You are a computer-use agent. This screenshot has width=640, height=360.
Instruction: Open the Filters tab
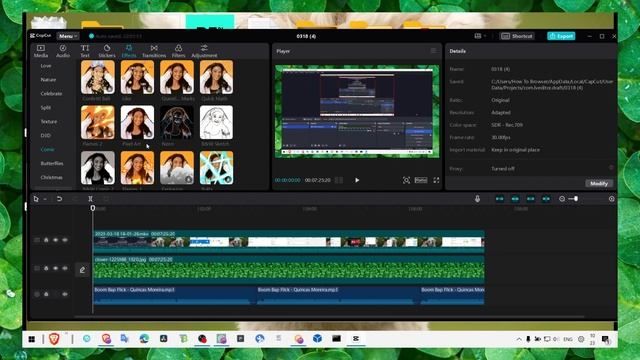click(x=178, y=51)
